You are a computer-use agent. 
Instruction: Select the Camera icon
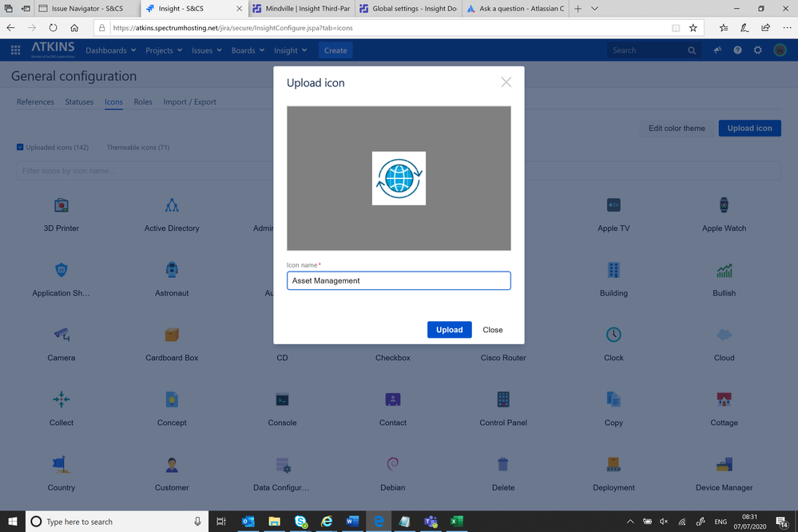[61, 335]
